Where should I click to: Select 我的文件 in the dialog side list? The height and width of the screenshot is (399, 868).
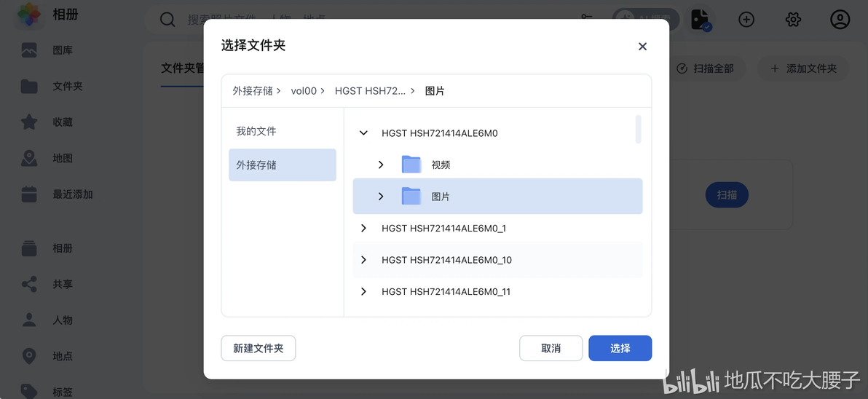point(283,131)
